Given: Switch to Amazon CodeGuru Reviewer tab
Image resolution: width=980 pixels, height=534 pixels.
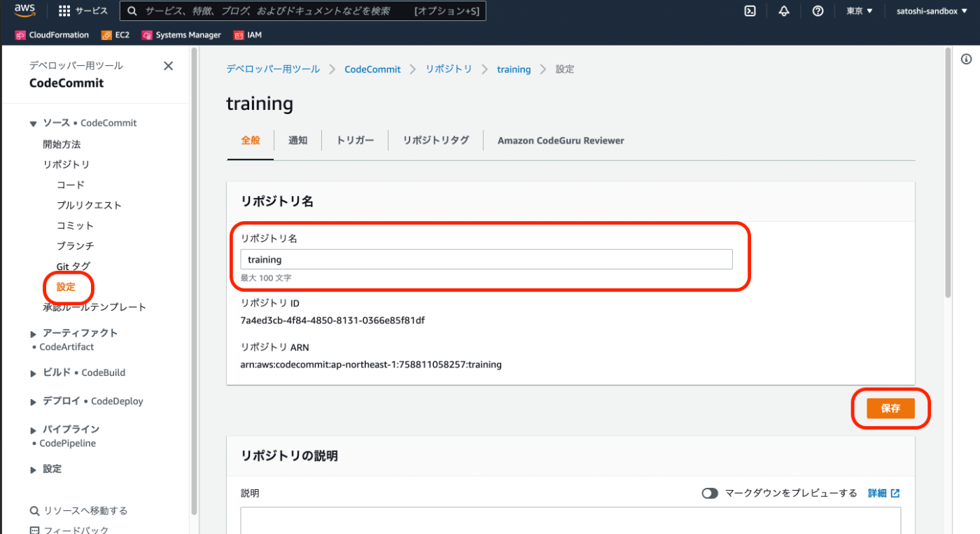Looking at the screenshot, I should point(561,141).
